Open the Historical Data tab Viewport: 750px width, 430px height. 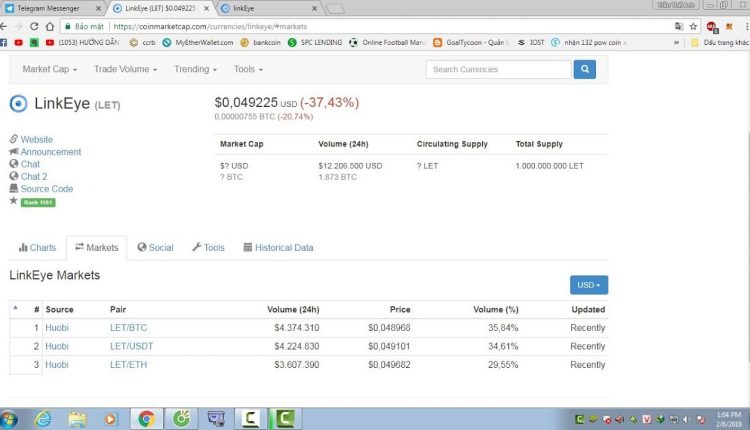click(x=278, y=248)
